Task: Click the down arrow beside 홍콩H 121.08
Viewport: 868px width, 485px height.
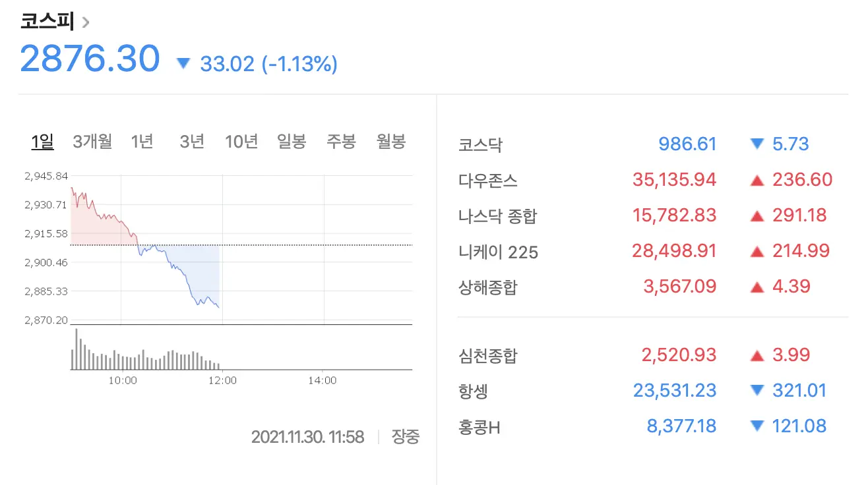Action: [757, 426]
